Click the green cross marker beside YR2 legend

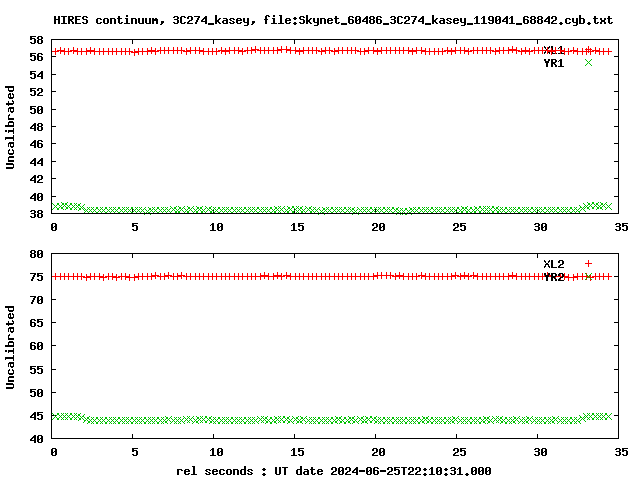588,277
